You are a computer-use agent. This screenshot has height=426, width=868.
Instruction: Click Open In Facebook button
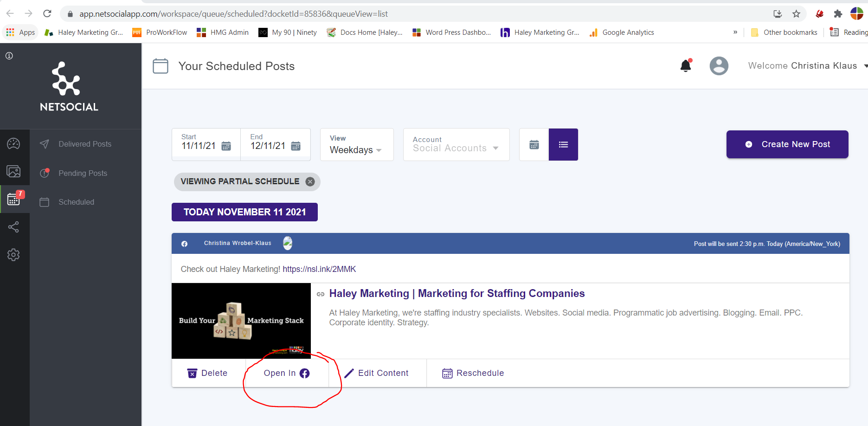click(x=287, y=373)
